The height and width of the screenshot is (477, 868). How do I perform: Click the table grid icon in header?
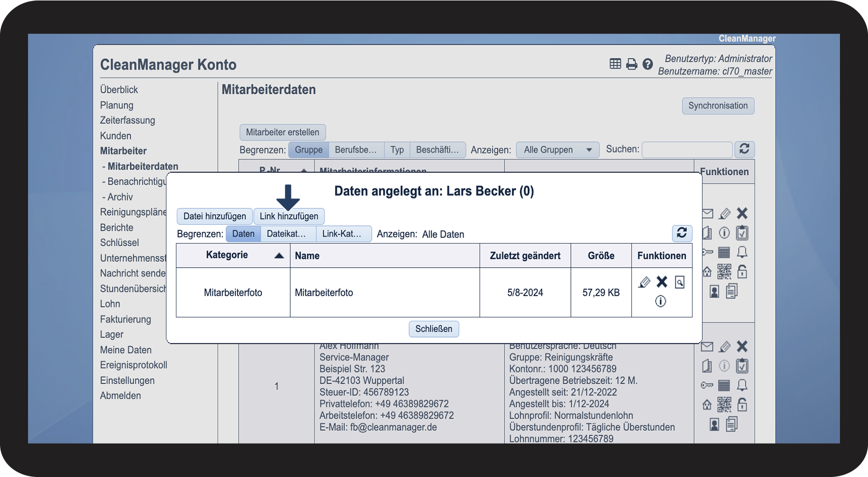[615, 64]
